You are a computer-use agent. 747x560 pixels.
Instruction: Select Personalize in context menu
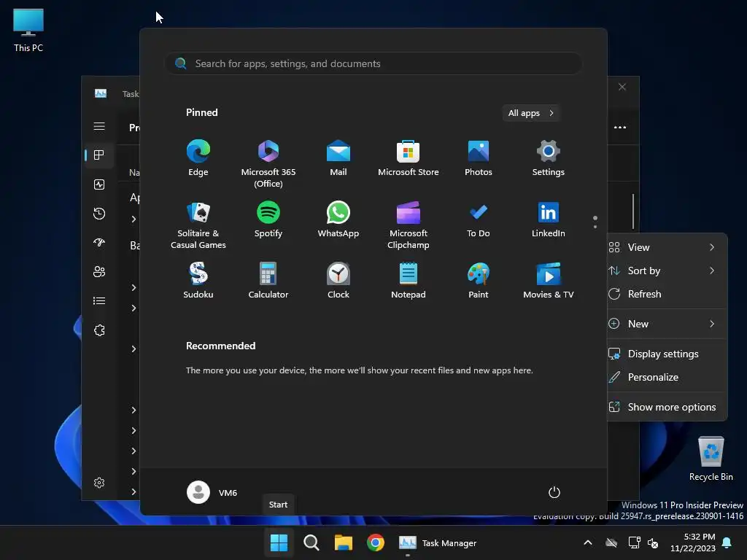pos(667,377)
